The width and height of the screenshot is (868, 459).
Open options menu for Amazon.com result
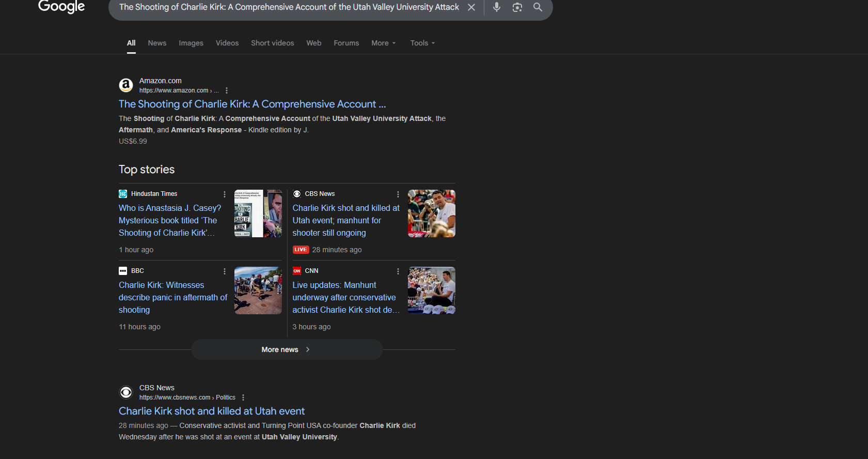click(x=227, y=90)
